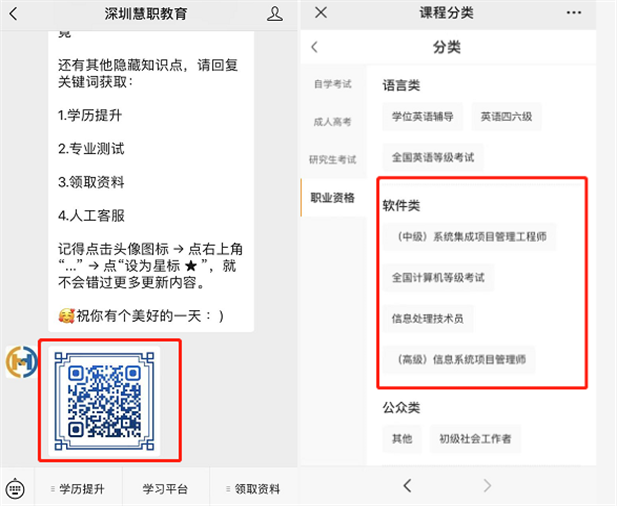Go back from the 分类 header
Viewport: 617px width, 506px height.
coord(314,47)
